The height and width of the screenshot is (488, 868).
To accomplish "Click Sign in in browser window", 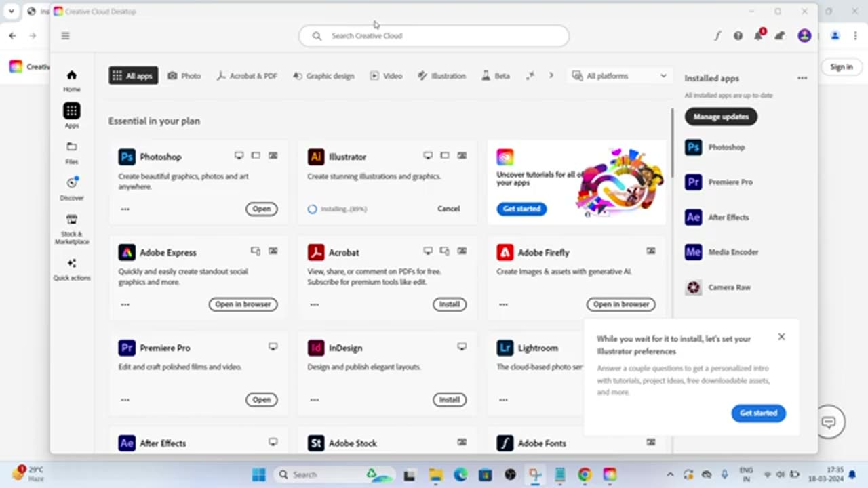I will click(x=841, y=66).
